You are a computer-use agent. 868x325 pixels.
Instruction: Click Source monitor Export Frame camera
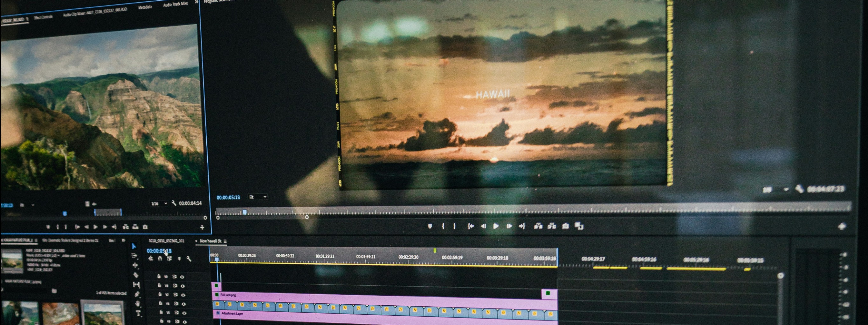(x=145, y=227)
